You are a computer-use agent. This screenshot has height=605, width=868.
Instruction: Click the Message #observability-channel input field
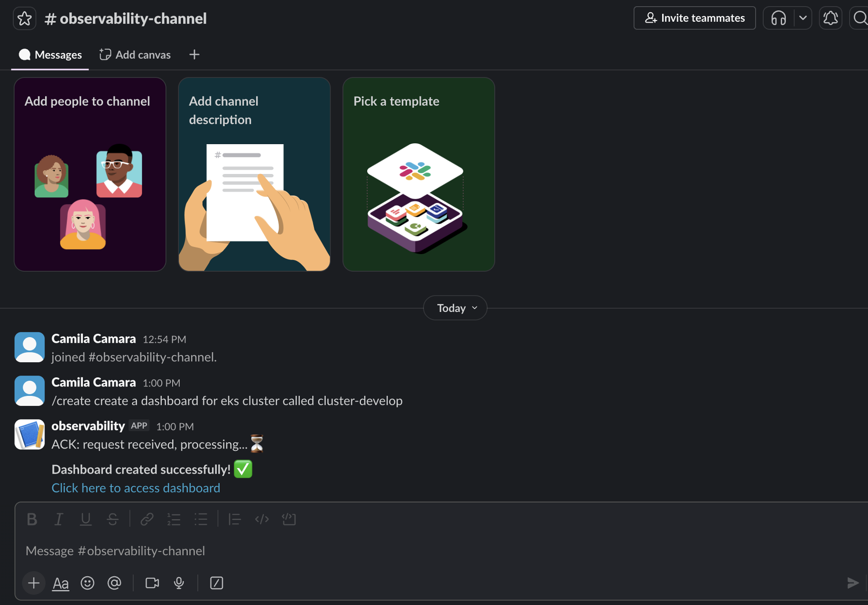click(x=441, y=550)
